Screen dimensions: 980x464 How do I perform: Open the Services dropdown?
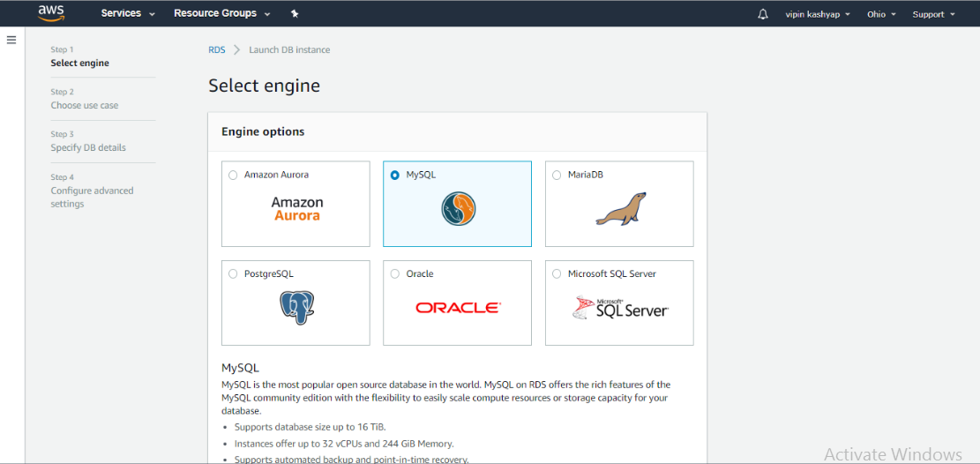[128, 14]
